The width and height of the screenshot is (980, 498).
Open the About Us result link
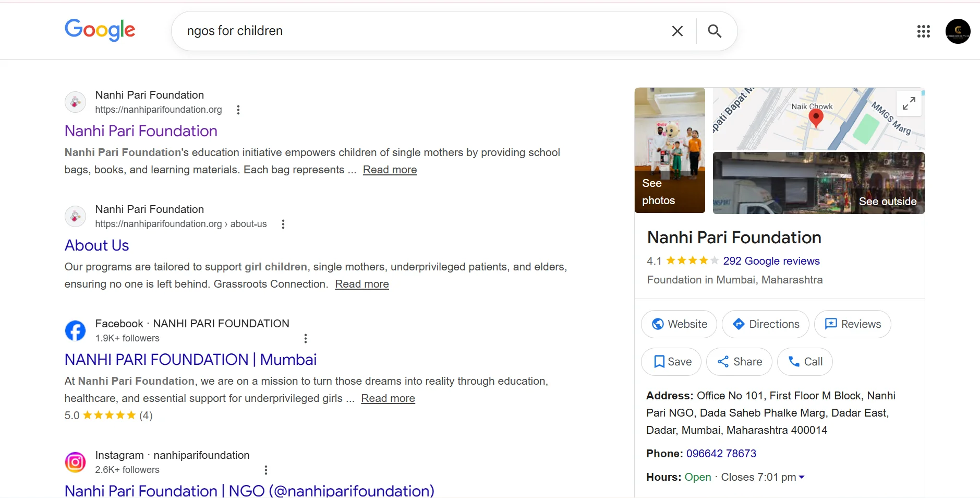coord(96,245)
